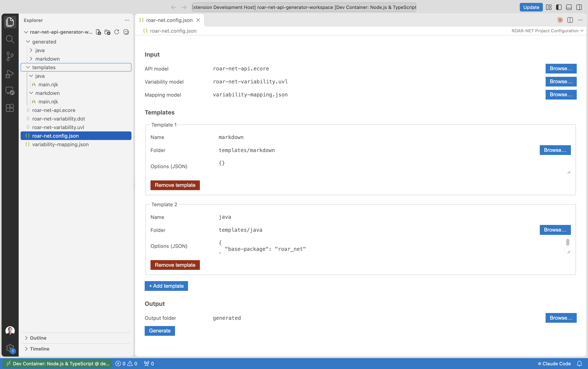Open roar-net-api.ecore in the file tree

pos(76,110)
